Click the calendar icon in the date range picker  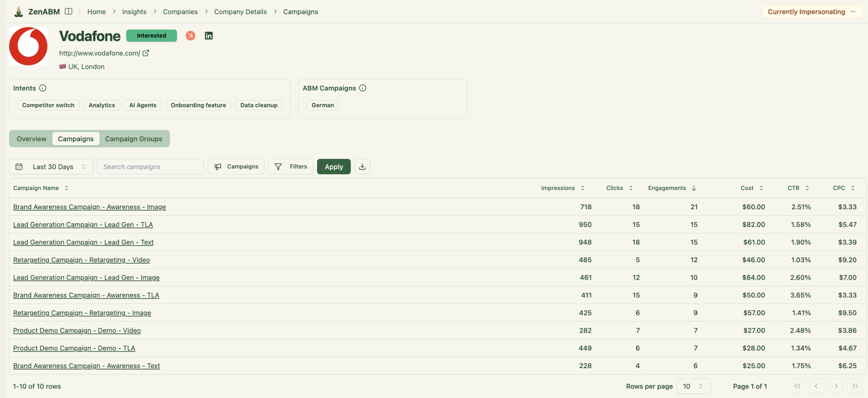[x=19, y=166]
